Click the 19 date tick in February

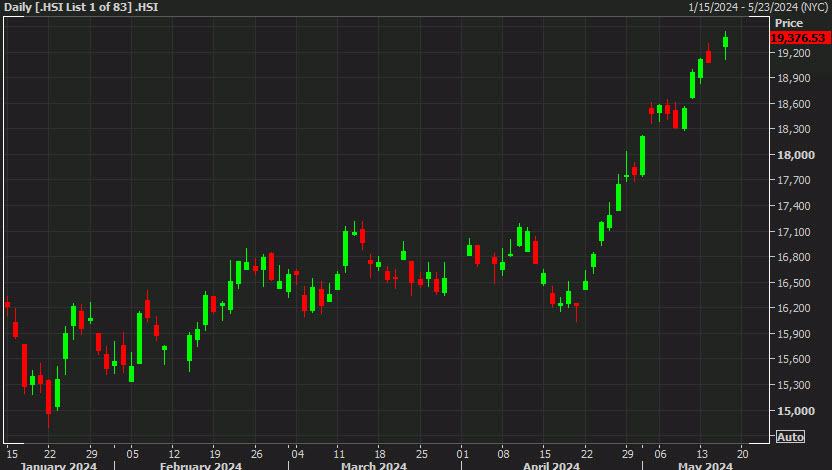(x=215, y=454)
